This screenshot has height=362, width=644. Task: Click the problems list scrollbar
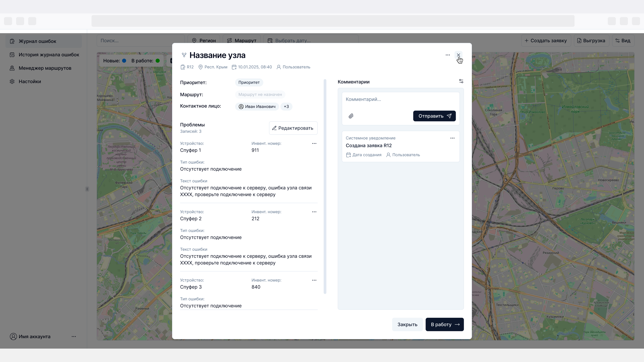(x=325, y=186)
